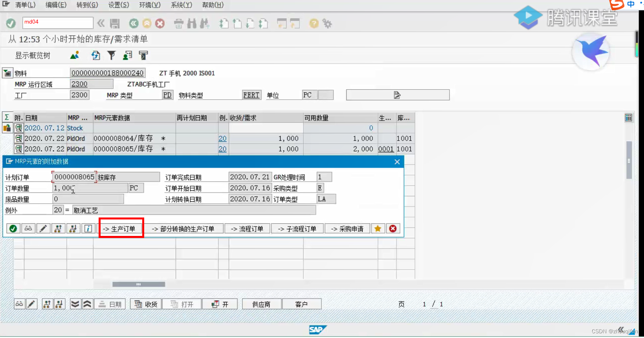Open details icon for the Stock row
This screenshot has width=644, height=338.
pyautogui.click(x=18, y=128)
